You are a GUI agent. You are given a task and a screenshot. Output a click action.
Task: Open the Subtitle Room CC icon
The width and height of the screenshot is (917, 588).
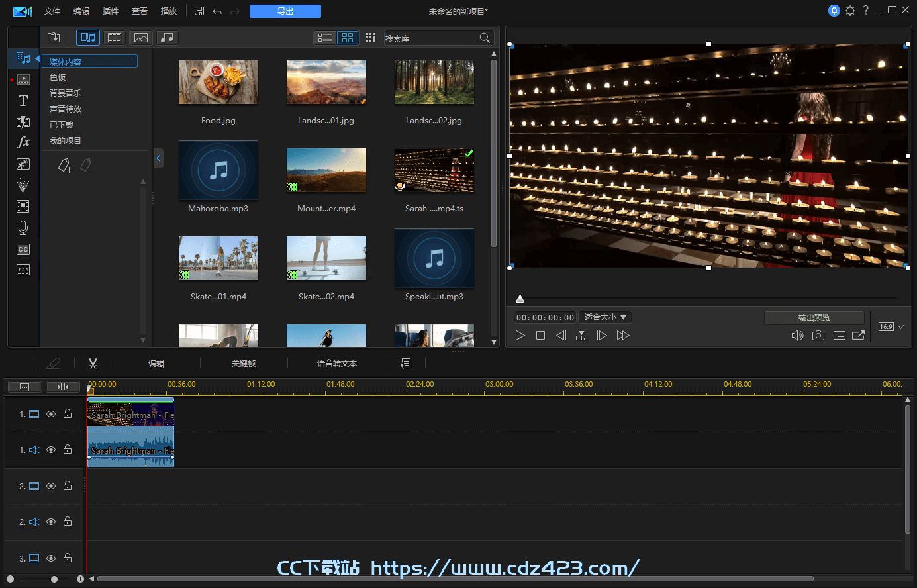(x=23, y=250)
